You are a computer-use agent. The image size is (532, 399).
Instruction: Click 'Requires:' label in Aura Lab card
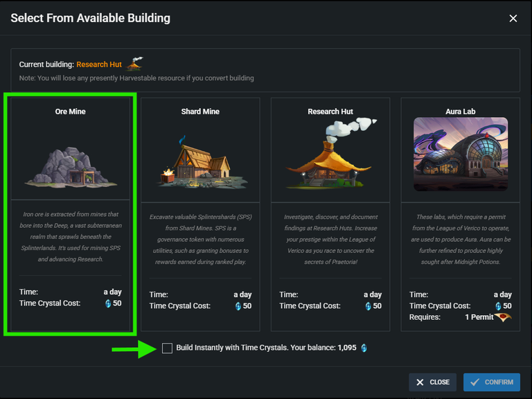pyautogui.click(x=425, y=317)
